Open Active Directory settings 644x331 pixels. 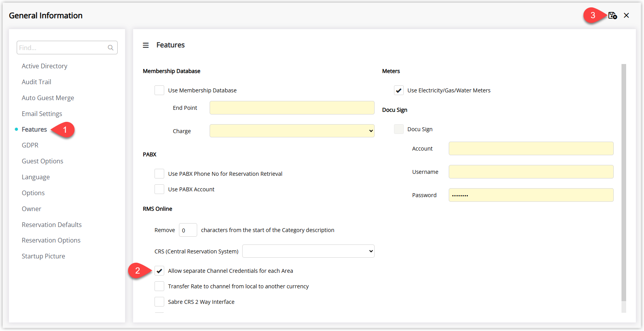pyautogui.click(x=45, y=66)
